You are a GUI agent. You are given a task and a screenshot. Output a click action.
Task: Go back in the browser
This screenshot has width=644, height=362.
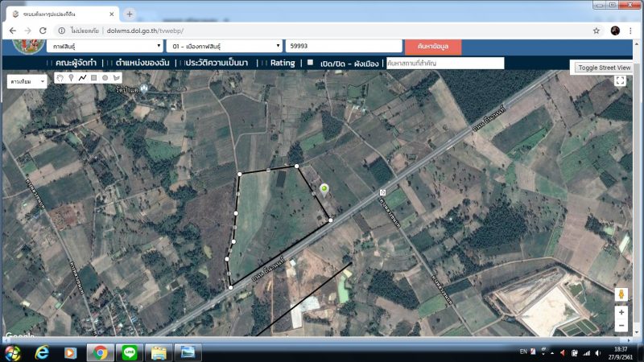[x=13, y=31]
